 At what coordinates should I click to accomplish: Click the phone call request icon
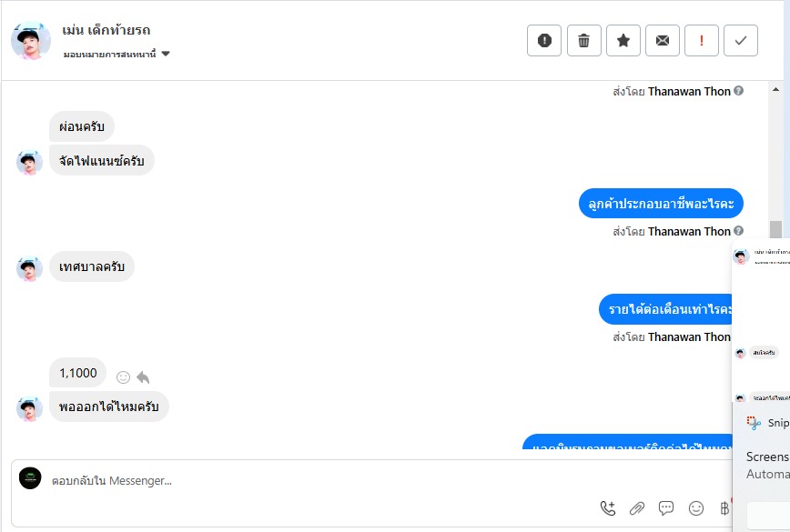point(608,508)
